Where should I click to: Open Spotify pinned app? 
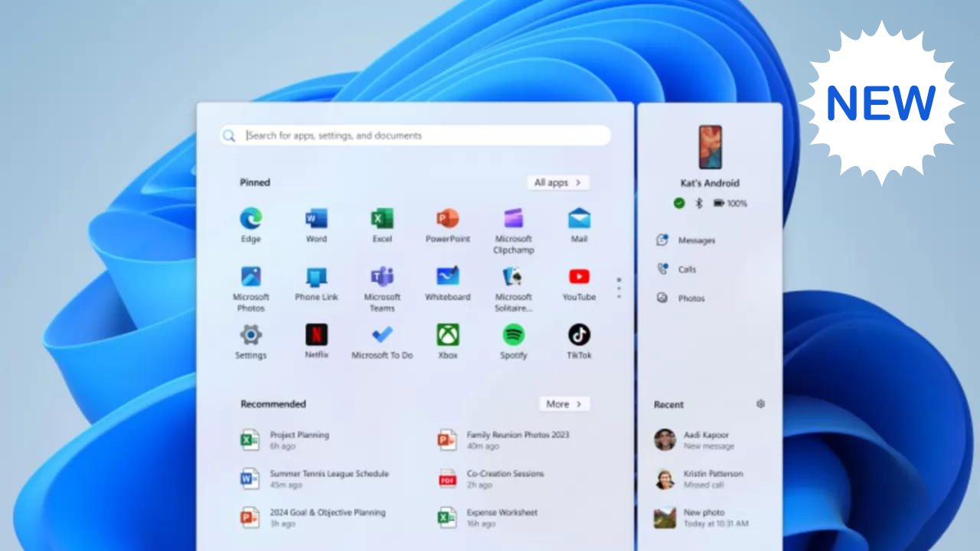[x=514, y=341]
